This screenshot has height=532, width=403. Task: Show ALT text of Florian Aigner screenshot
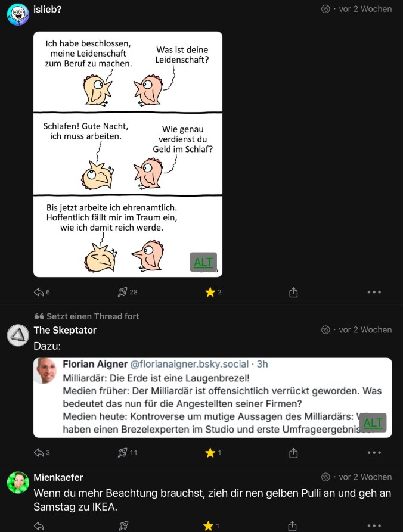click(x=373, y=422)
